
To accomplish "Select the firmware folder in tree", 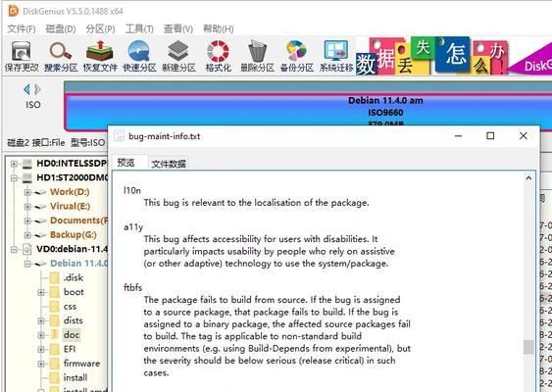I will coord(81,364).
